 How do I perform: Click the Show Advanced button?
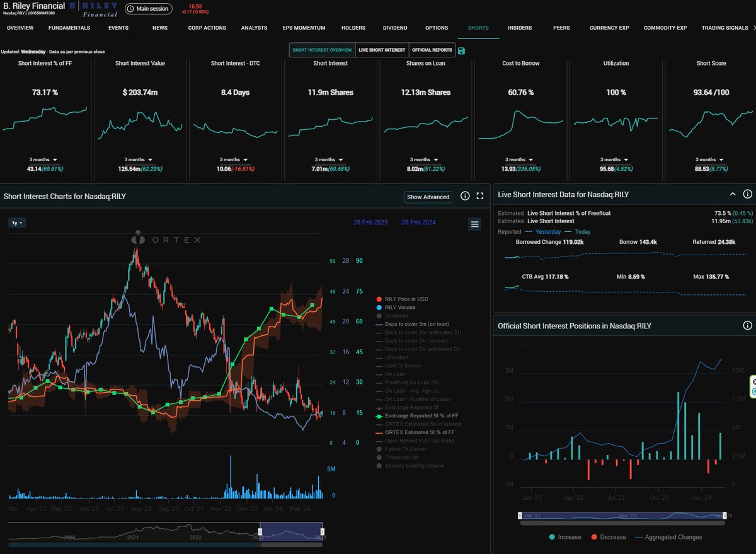point(428,197)
